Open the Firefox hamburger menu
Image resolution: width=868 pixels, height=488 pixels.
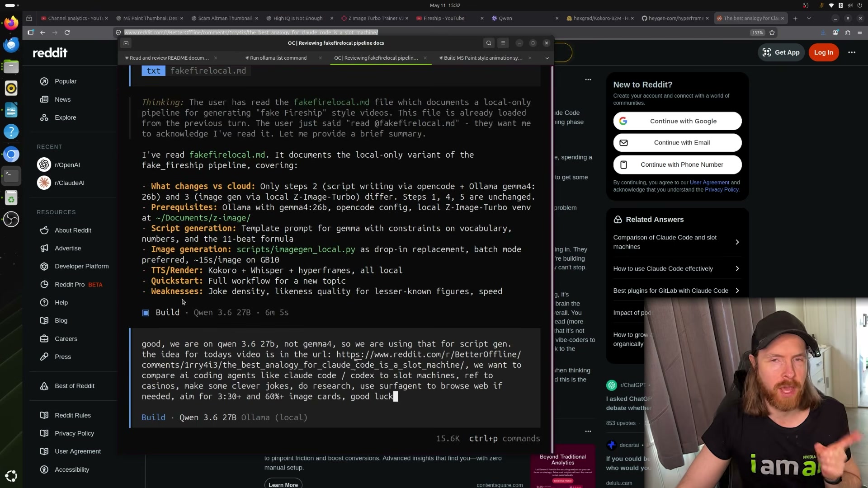pyautogui.click(x=860, y=33)
